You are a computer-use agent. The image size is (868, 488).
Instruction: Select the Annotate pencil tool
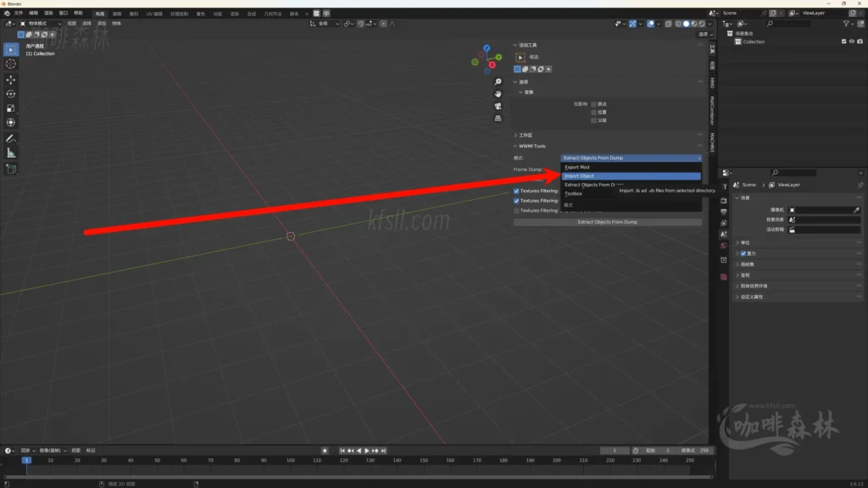coord(11,138)
